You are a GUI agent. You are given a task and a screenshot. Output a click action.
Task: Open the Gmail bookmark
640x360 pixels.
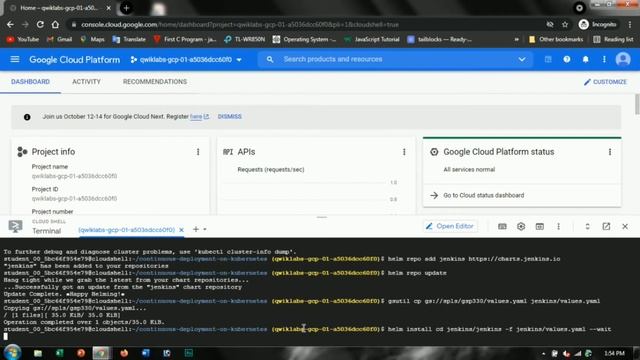(x=60, y=39)
